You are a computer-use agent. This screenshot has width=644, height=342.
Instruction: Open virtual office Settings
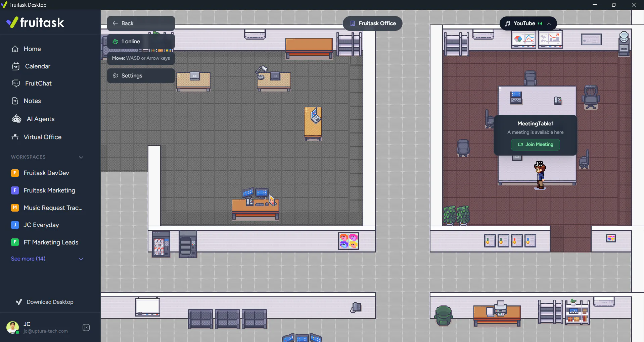[141, 76]
